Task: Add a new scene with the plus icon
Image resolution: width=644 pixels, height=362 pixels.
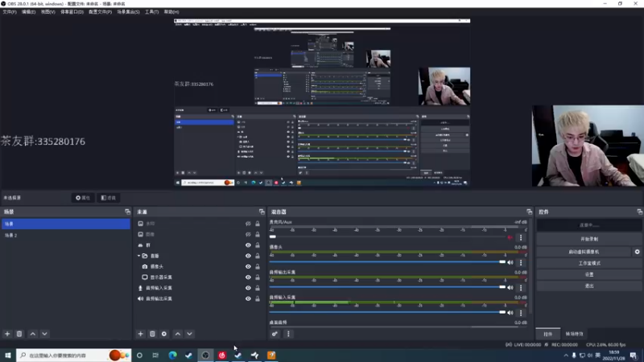Action: (x=7, y=334)
